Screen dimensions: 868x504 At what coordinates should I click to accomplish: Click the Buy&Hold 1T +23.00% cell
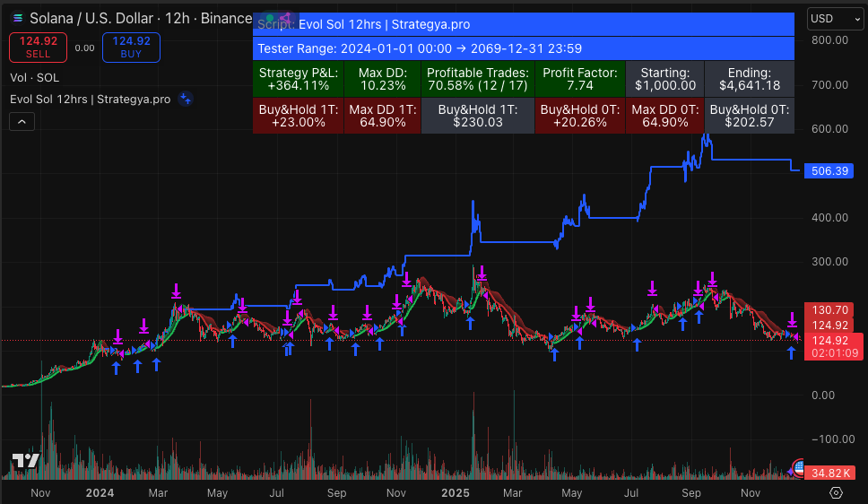click(x=299, y=116)
